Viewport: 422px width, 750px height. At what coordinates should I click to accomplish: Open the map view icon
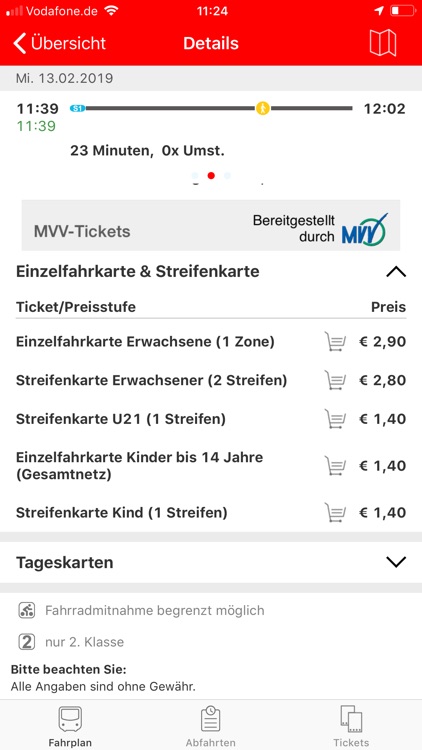383,43
